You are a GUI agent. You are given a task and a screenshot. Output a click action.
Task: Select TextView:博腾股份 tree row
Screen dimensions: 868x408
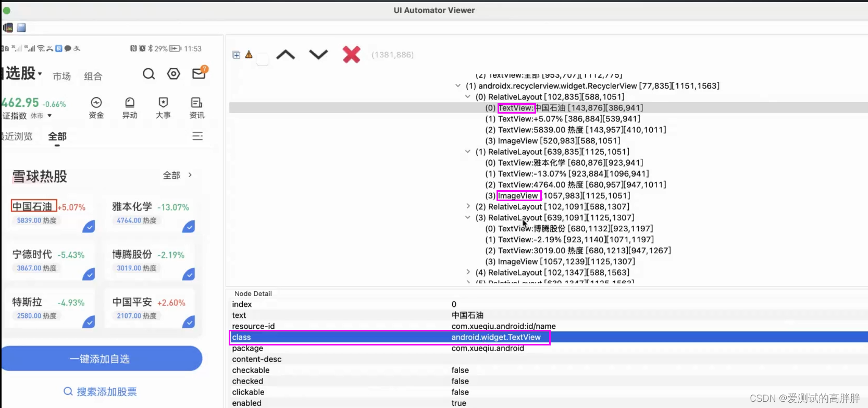(569, 228)
